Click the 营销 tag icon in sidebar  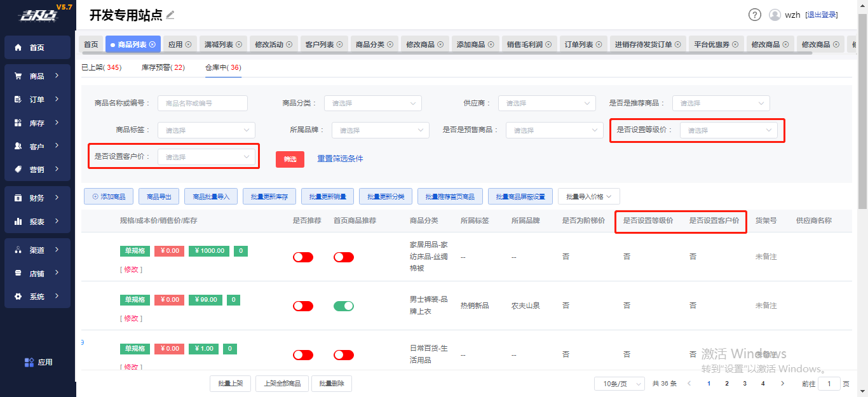coord(18,170)
